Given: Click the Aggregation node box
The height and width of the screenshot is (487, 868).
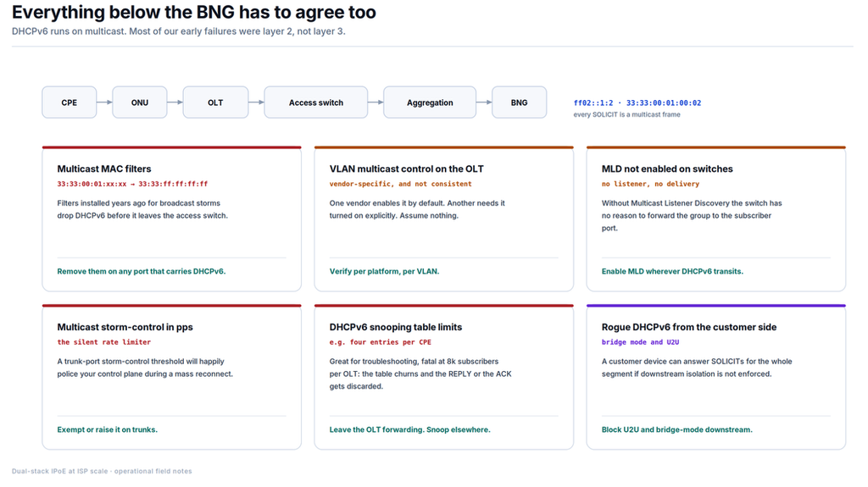Looking at the screenshot, I should pos(430,102).
